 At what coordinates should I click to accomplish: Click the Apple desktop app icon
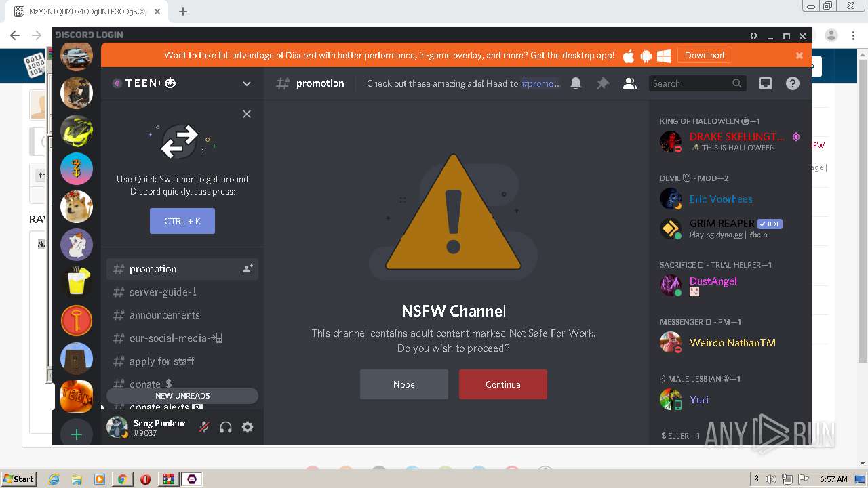pos(629,56)
